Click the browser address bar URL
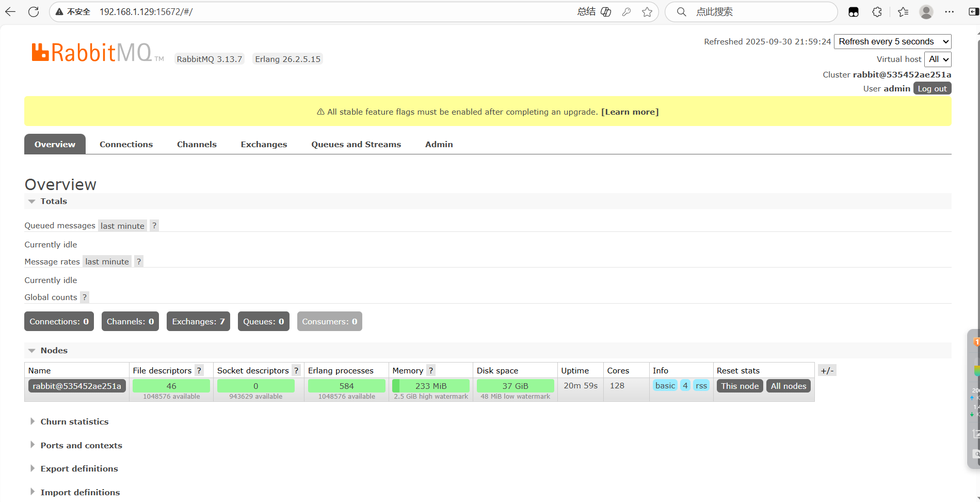Screen dimensions: 980x502 coord(146,12)
